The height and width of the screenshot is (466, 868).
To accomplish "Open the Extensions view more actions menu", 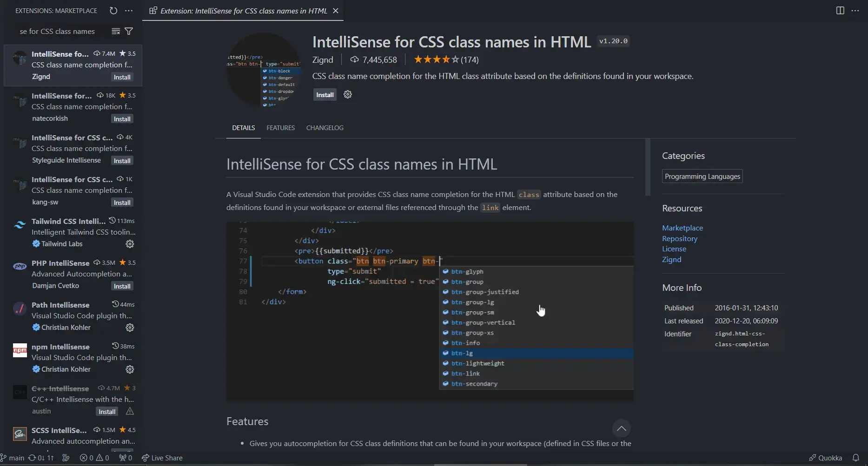I will coord(129,11).
